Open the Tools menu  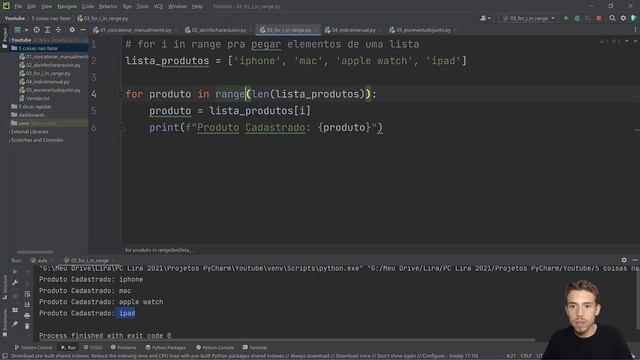tap(142, 7)
